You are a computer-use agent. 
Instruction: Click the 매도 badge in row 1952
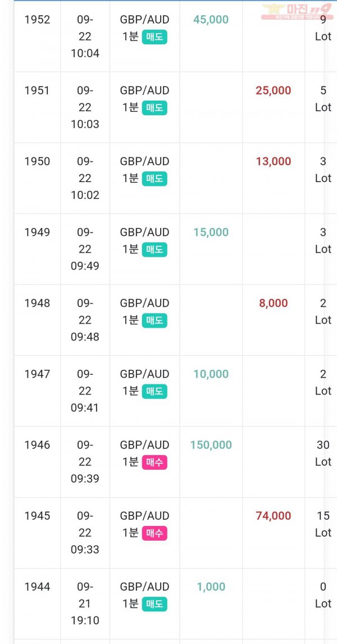155,37
